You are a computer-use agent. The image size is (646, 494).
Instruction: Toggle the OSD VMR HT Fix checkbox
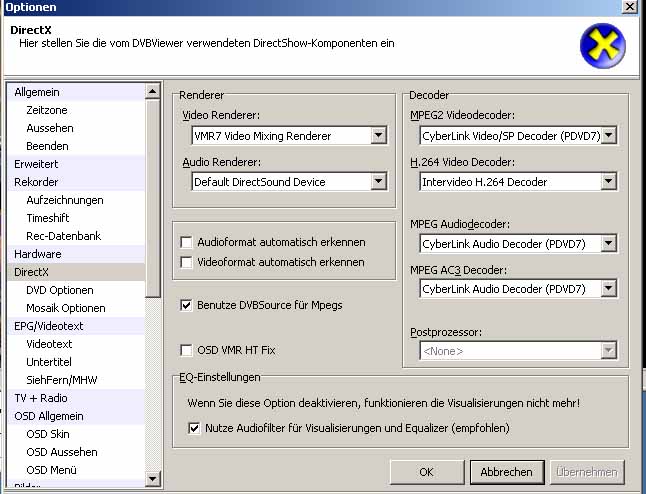pyautogui.click(x=186, y=350)
